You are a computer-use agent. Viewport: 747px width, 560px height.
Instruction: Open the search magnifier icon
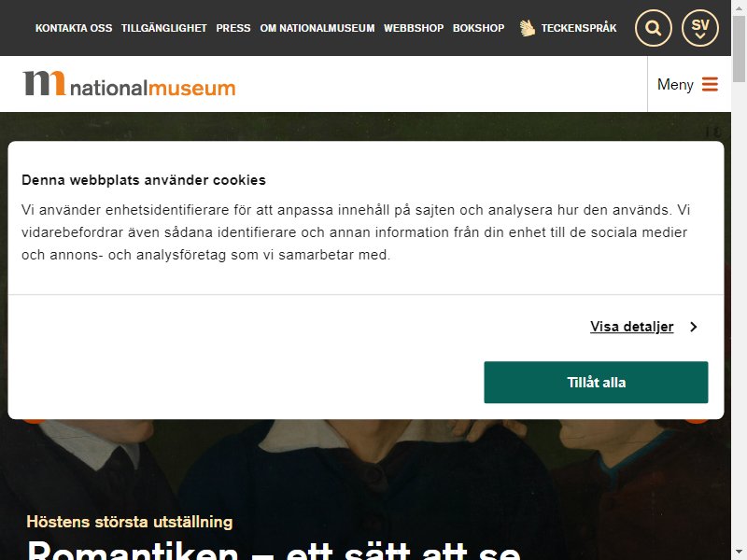tap(653, 28)
